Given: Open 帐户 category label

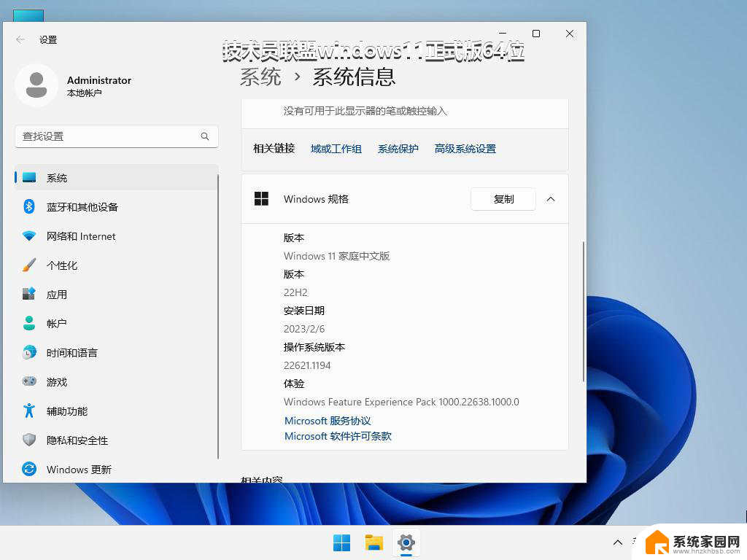Looking at the screenshot, I should 57,324.
